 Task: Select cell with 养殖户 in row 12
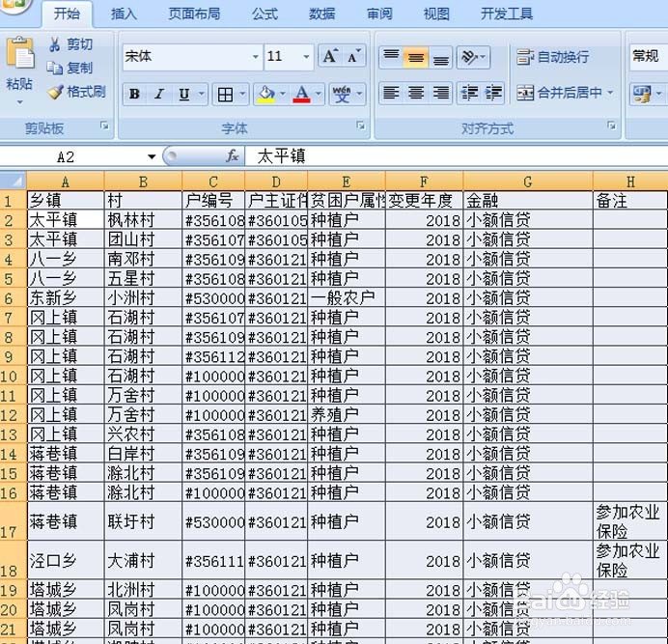coord(347,414)
